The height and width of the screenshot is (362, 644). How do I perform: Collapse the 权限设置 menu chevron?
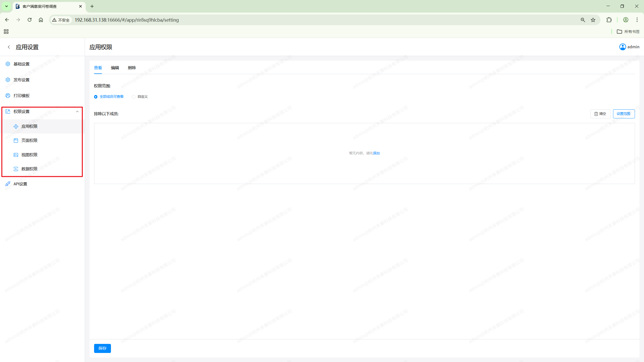[77, 112]
